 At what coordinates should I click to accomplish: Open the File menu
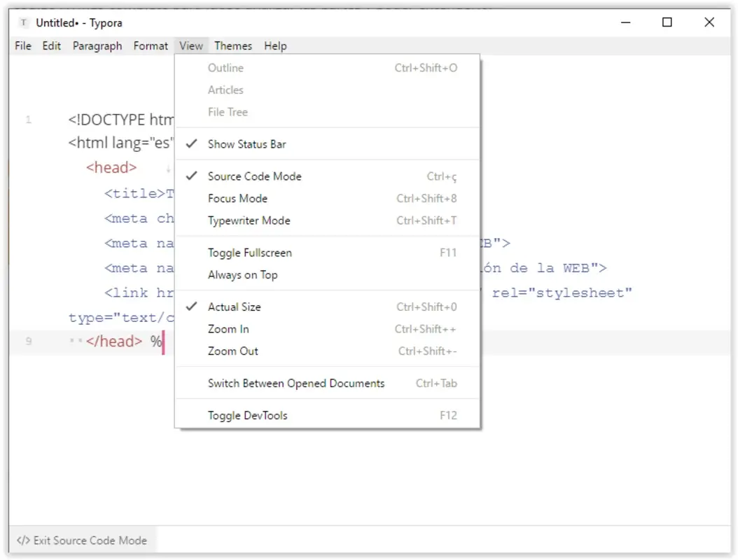22,45
